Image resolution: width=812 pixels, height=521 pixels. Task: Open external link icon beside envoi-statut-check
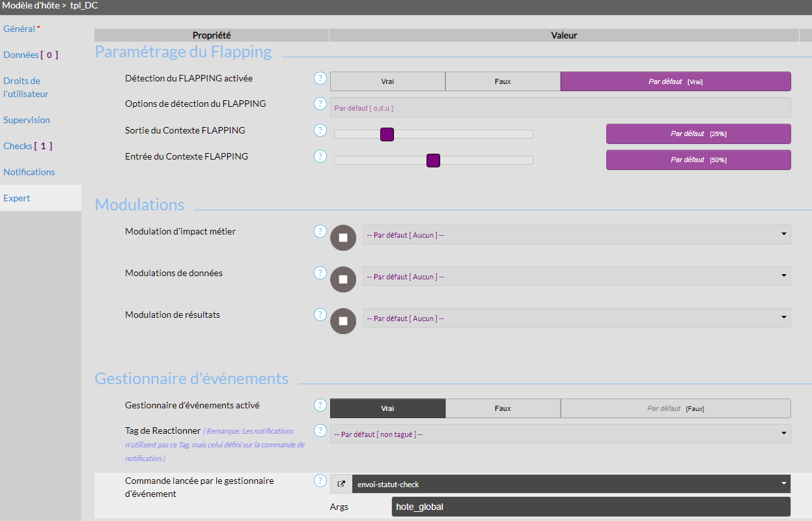point(341,484)
